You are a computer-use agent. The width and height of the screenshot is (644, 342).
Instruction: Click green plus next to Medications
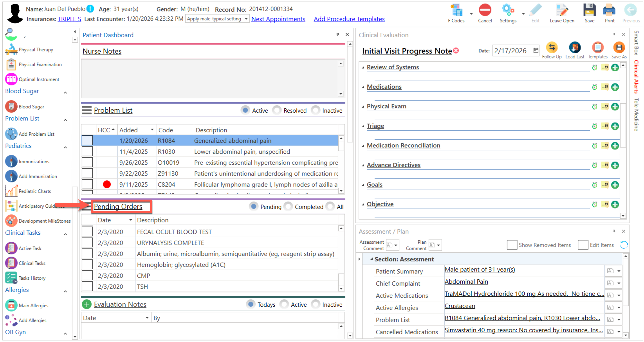(x=615, y=87)
